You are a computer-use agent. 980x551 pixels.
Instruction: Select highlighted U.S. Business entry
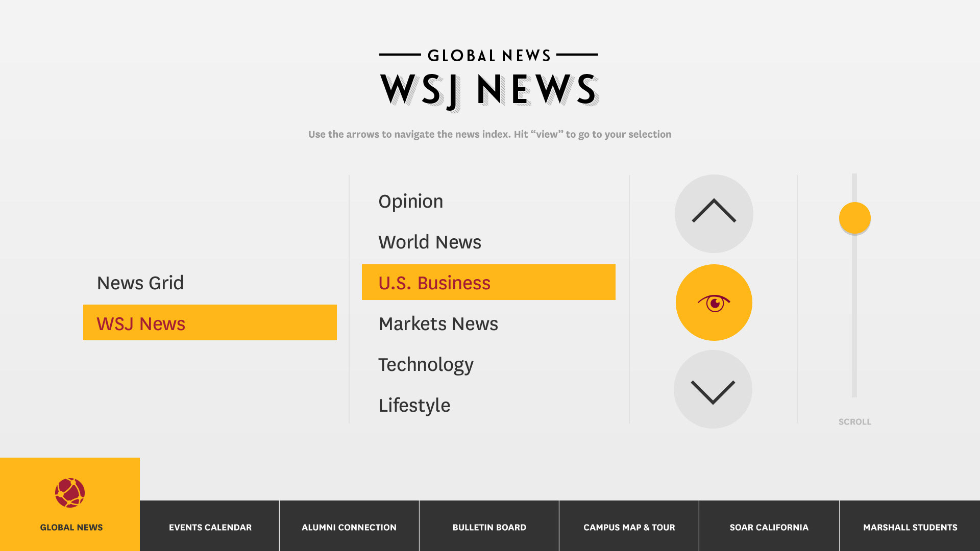tap(488, 282)
